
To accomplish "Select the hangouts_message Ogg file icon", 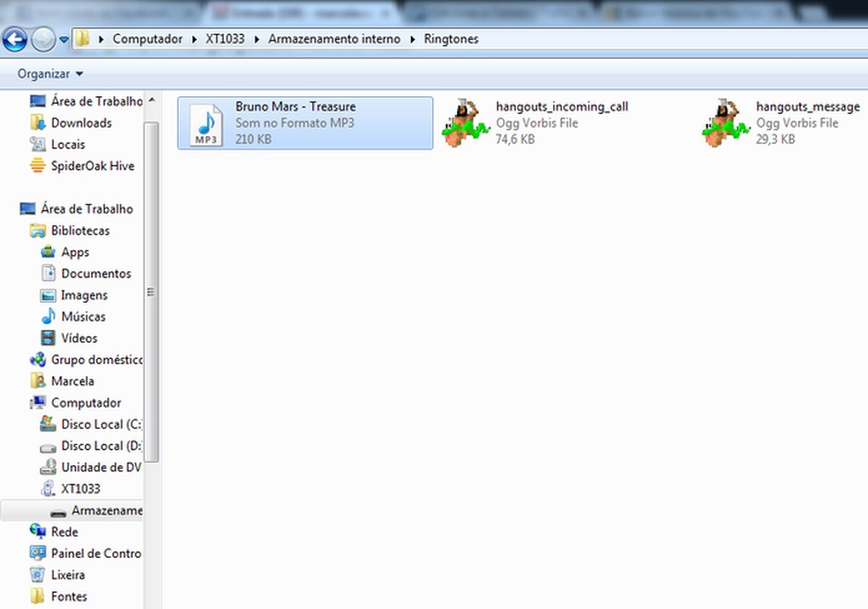I will point(726,123).
